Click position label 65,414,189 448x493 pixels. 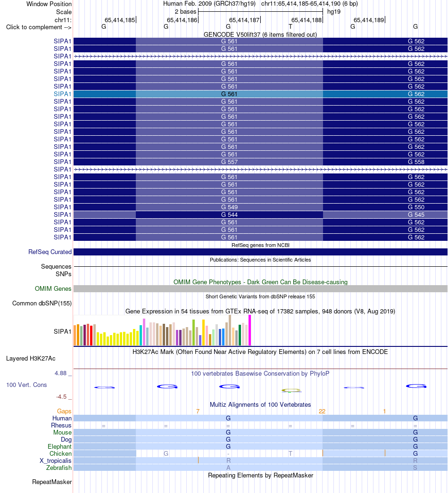click(x=369, y=20)
